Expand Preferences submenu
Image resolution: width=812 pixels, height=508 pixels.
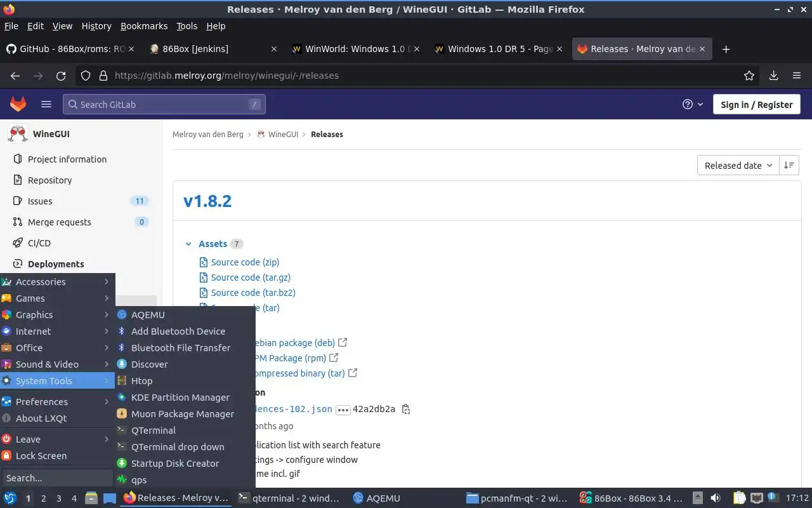click(x=57, y=402)
